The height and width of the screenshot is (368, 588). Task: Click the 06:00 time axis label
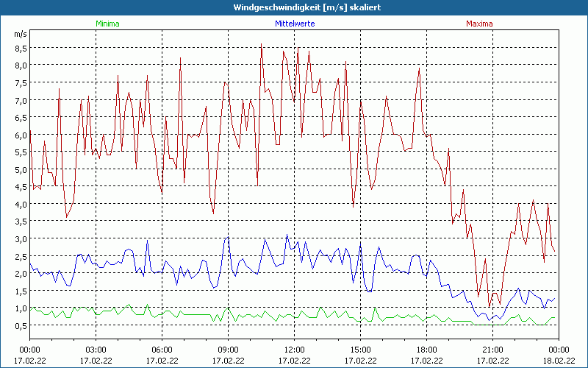click(162, 350)
